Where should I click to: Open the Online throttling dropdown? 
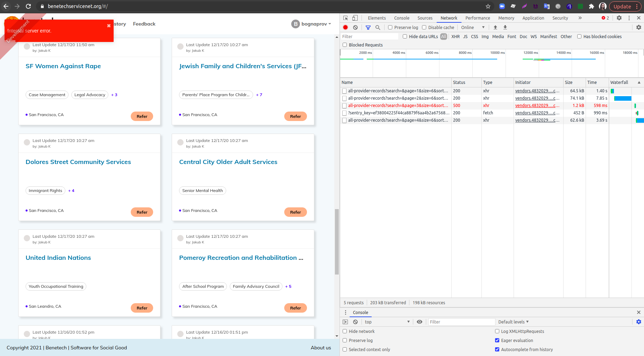(x=473, y=27)
